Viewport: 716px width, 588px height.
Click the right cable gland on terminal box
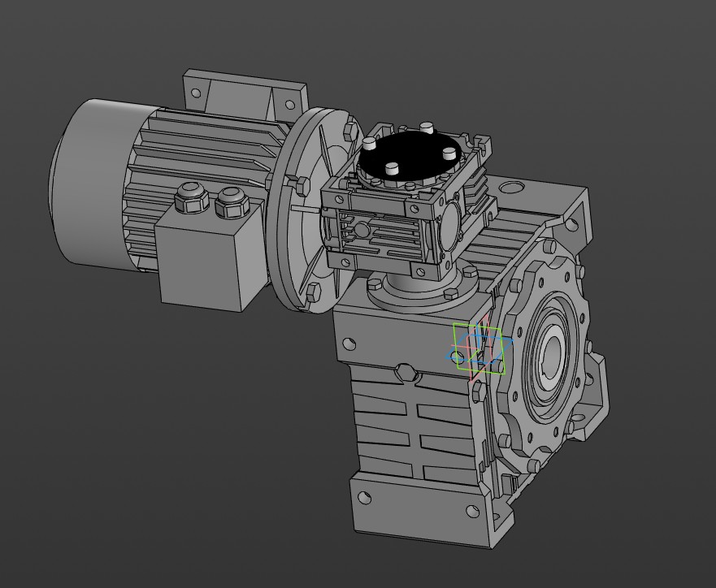point(230,201)
